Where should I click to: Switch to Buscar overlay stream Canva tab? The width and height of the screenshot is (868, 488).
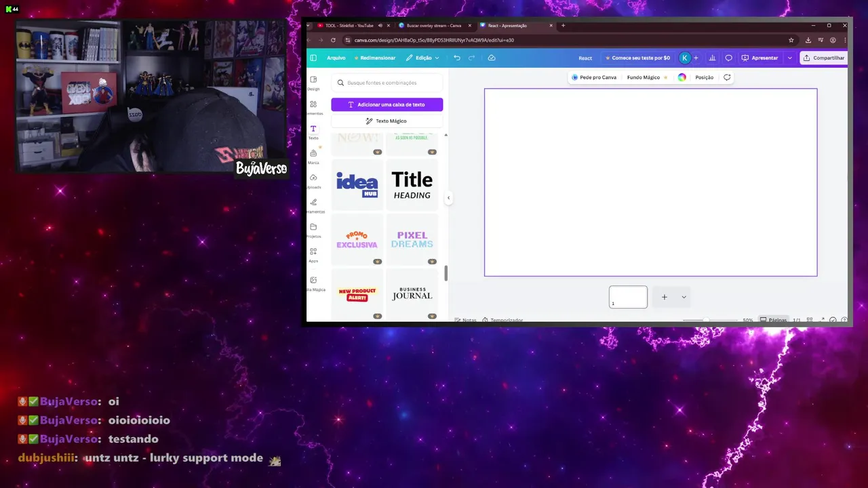[434, 26]
